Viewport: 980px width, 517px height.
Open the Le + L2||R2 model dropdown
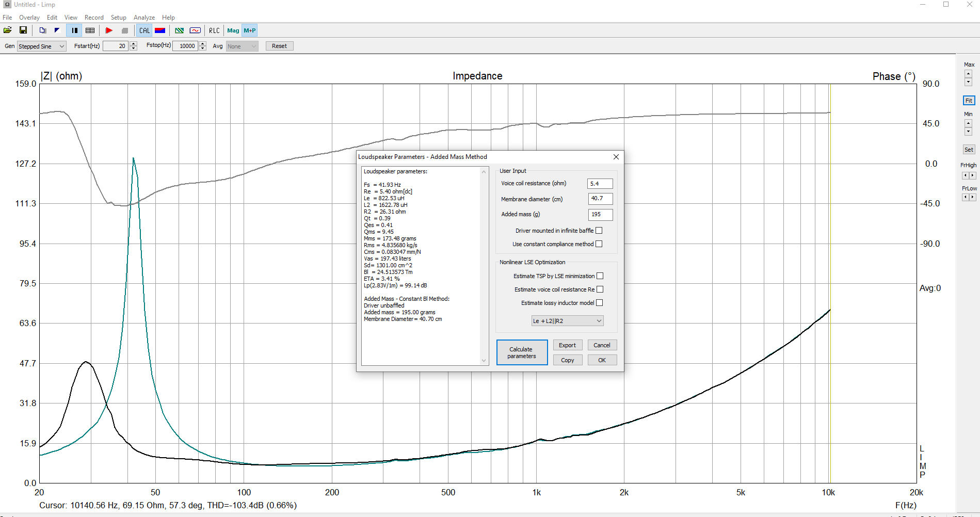pyautogui.click(x=567, y=321)
